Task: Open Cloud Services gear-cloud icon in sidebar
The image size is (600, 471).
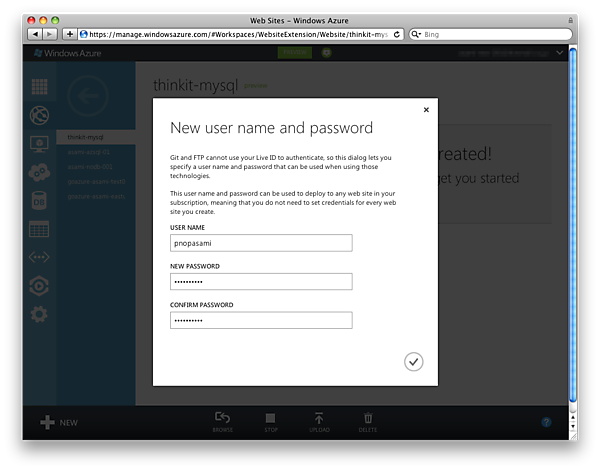Action: pos(39,172)
